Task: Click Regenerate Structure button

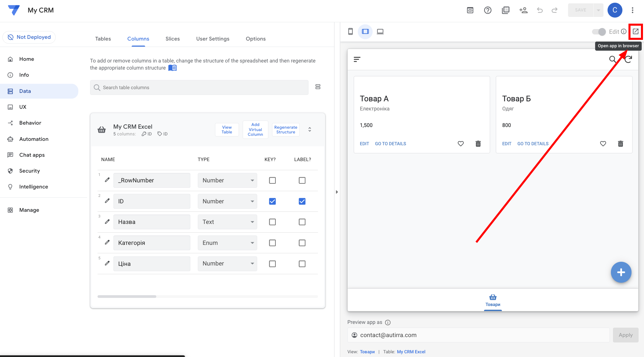Action: pyautogui.click(x=286, y=130)
